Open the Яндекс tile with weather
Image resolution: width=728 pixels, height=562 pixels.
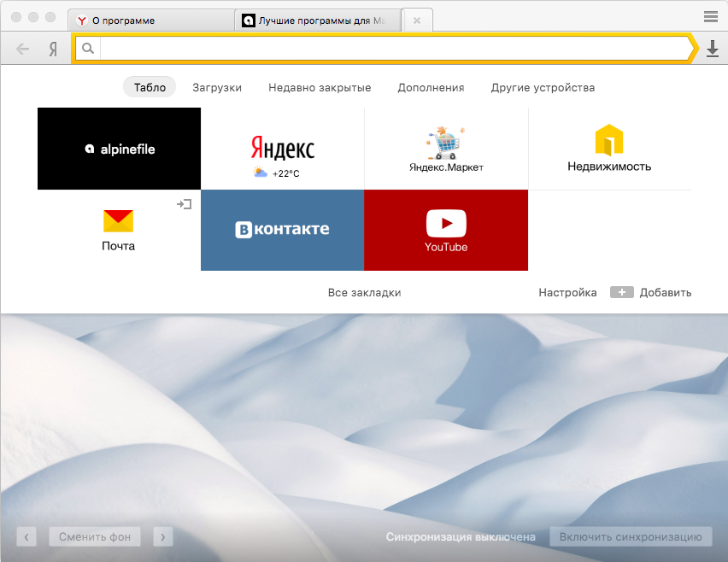tap(283, 149)
